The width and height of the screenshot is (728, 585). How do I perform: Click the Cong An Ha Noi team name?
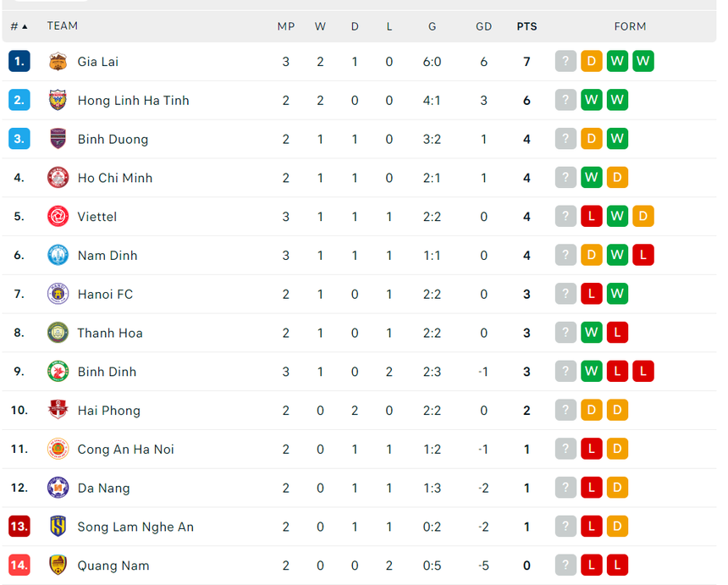click(x=126, y=449)
